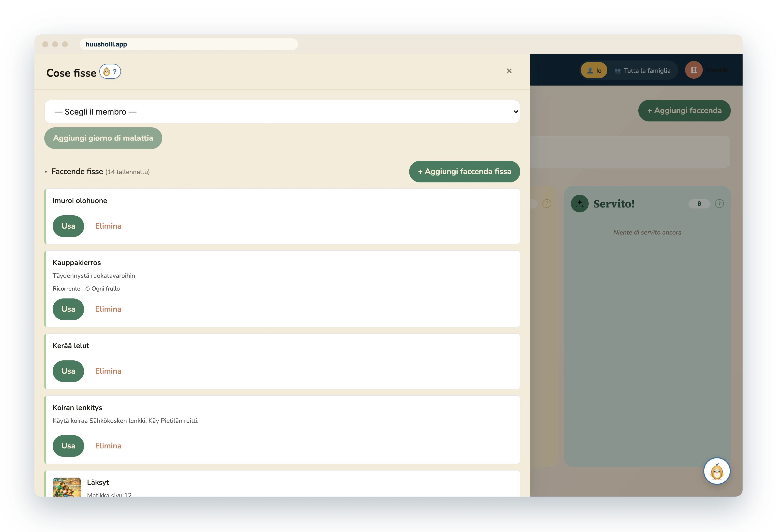Use the Kauppakierros chore
777x532 pixels.
[68, 309]
